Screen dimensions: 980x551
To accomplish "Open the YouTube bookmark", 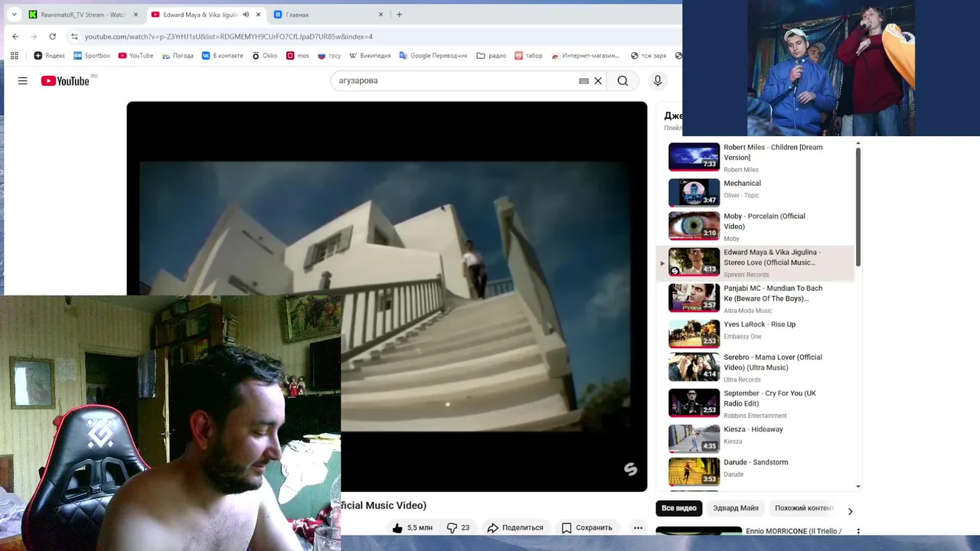I will tap(135, 55).
